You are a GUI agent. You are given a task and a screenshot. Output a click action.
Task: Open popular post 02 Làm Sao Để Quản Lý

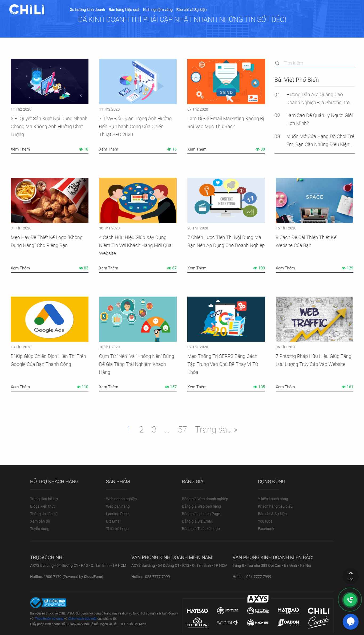point(319,119)
